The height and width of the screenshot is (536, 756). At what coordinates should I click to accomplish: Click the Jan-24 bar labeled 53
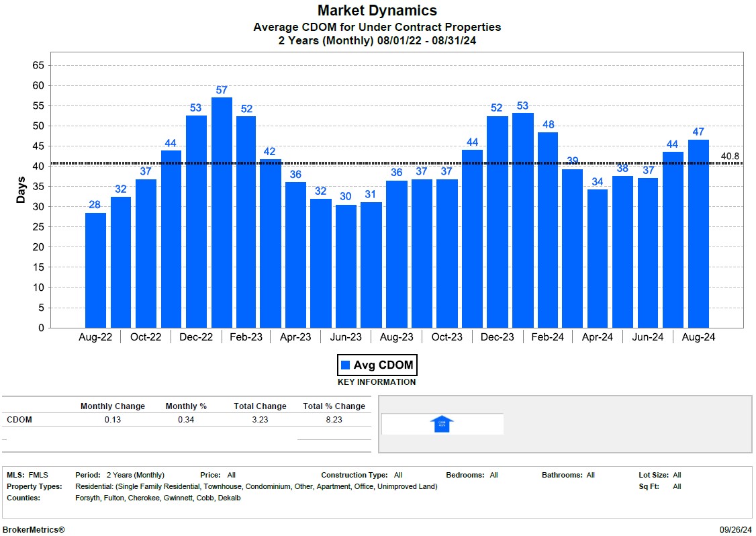click(522, 220)
